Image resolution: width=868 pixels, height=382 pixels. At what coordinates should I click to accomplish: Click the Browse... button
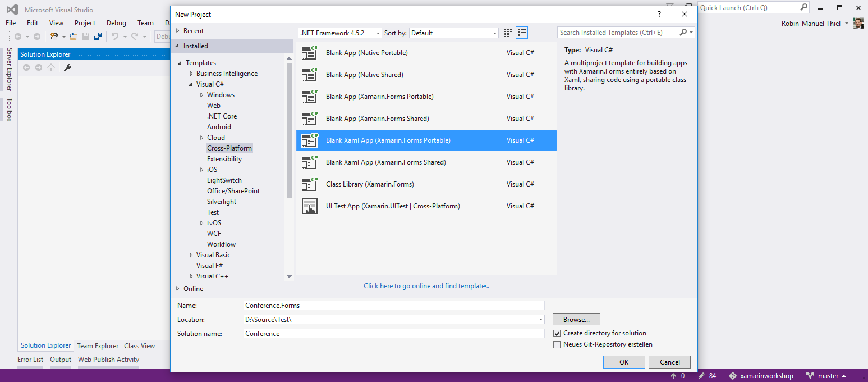point(576,320)
